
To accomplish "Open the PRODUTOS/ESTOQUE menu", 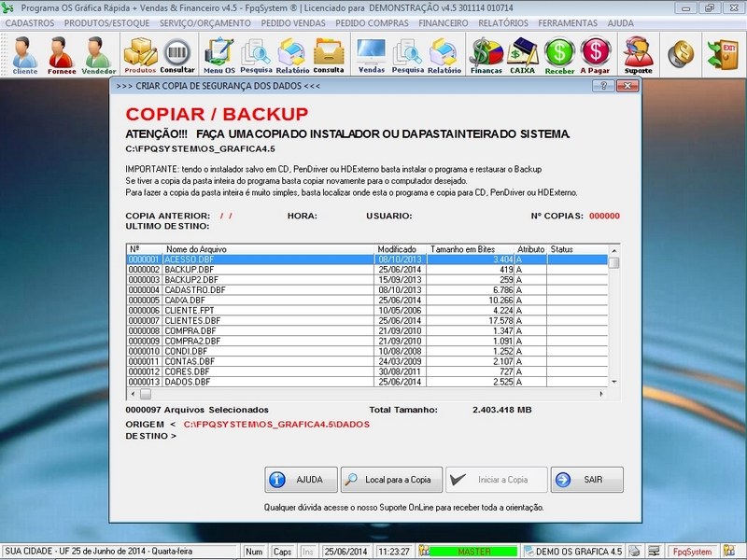I will (x=106, y=21).
